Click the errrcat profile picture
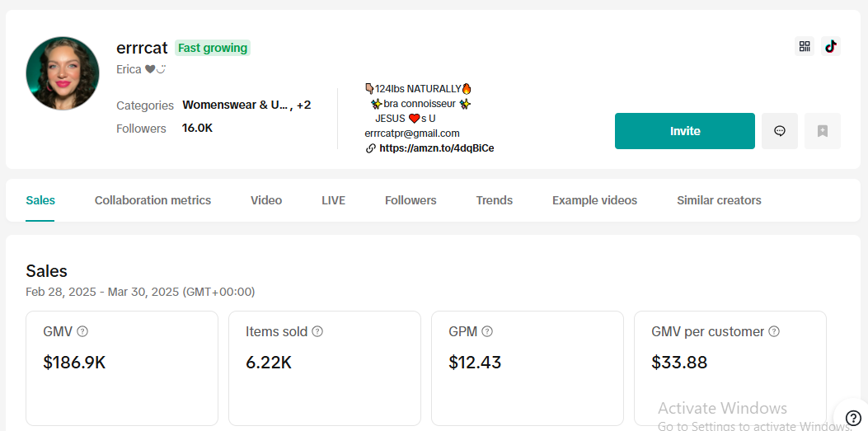868x431 pixels. tap(63, 73)
